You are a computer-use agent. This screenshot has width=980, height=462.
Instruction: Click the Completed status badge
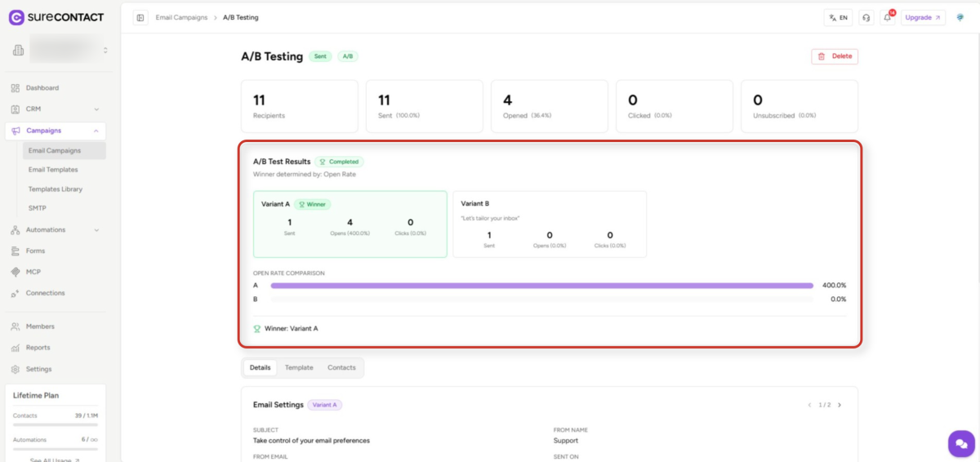(x=340, y=162)
